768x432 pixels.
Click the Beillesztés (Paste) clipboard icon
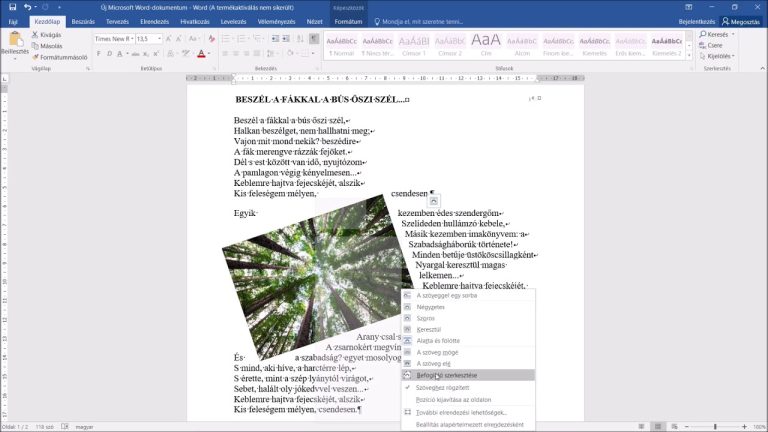[15, 39]
